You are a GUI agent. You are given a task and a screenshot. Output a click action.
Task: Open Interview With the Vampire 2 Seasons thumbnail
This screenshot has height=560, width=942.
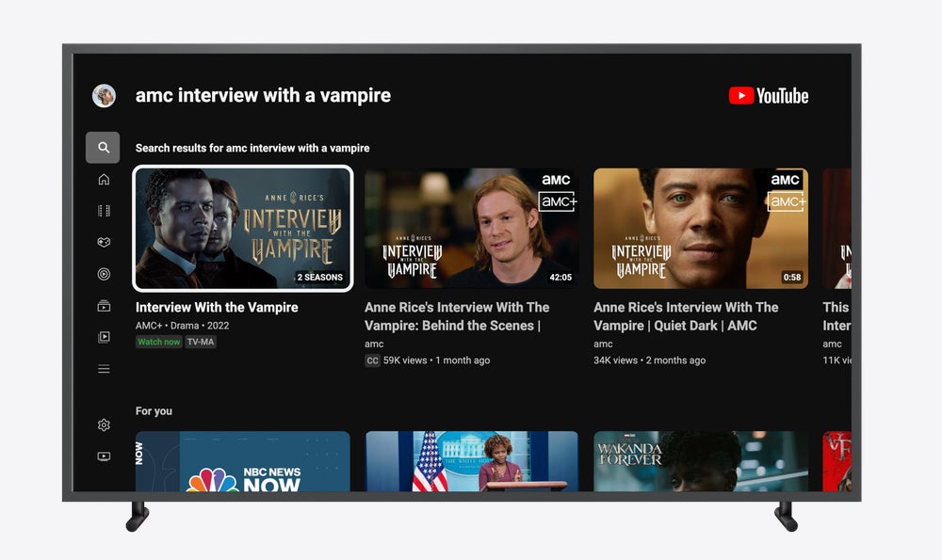(243, 228)
